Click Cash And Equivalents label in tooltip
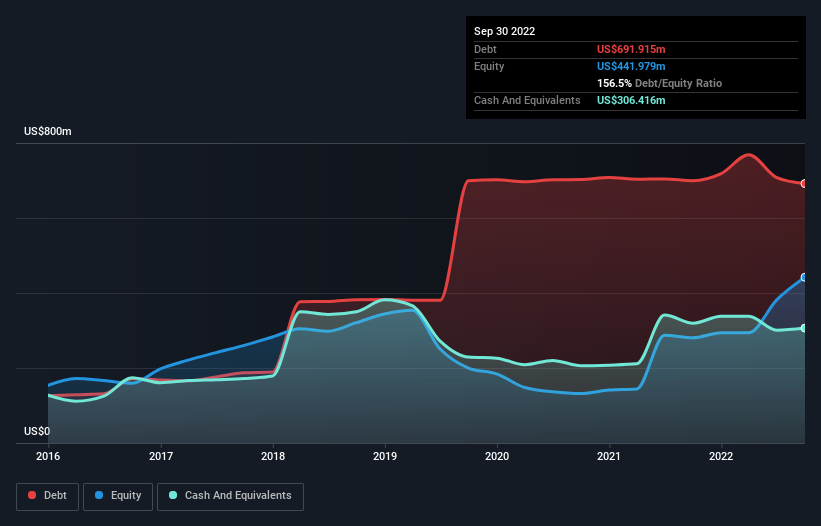Screen dimensions: 821x526 527,100
